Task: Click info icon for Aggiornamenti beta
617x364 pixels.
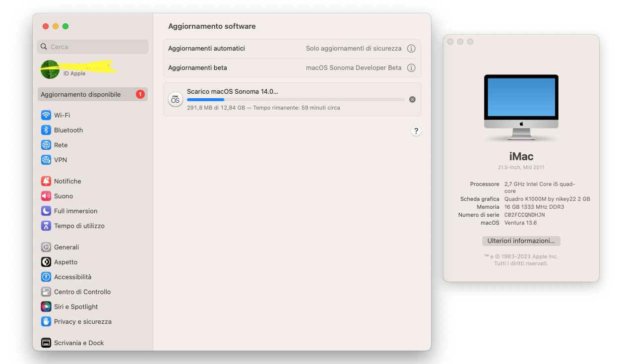Action: click(411, 68)
